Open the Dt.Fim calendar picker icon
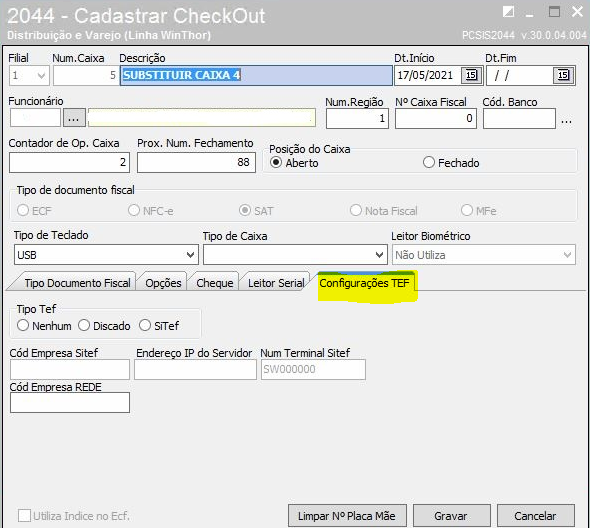 pos(563,75)
